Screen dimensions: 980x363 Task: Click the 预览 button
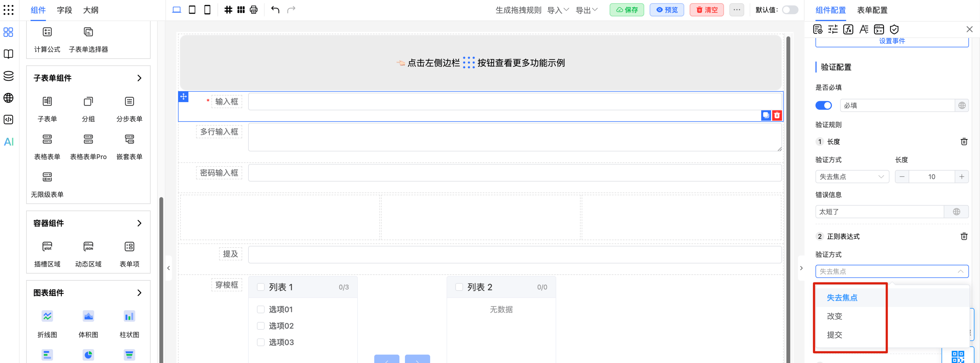[x=666, y=10]
